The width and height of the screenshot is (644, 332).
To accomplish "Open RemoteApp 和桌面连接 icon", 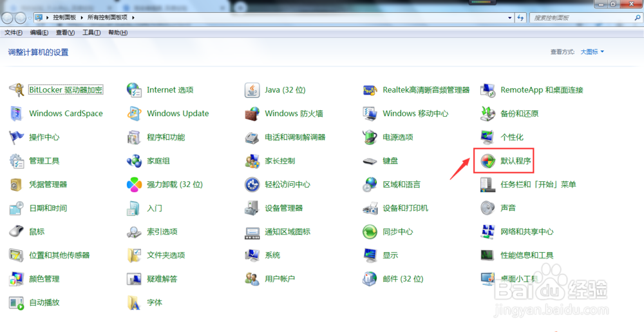I will [x=488, y=90].
